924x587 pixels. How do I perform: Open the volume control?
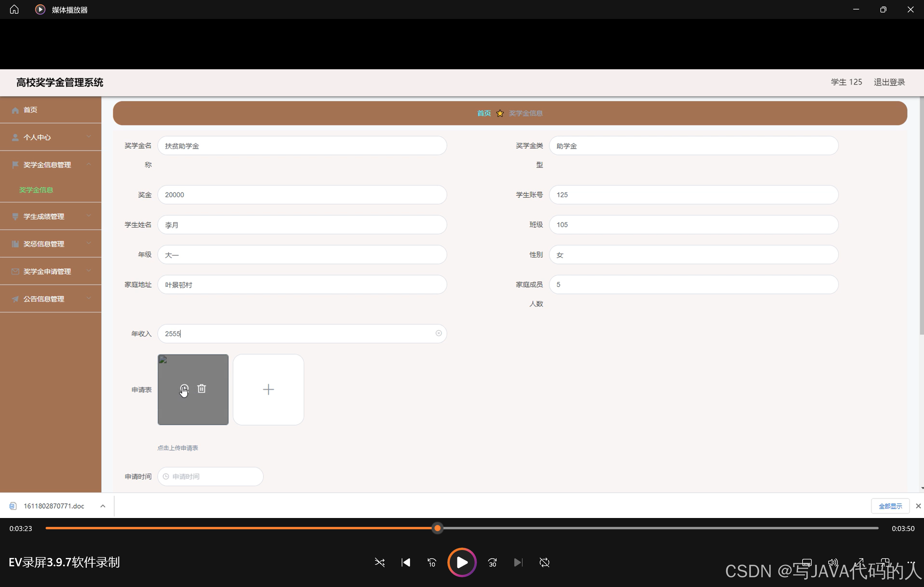tap(833, 562)
